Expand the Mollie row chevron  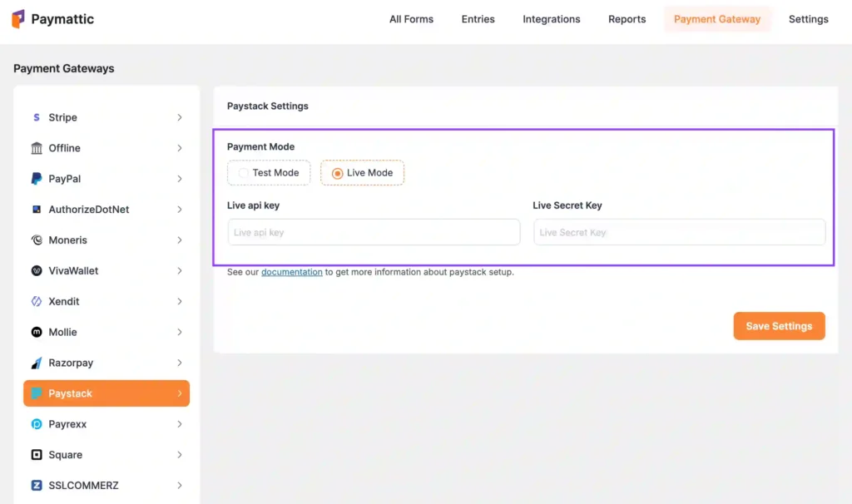(180, 332)
